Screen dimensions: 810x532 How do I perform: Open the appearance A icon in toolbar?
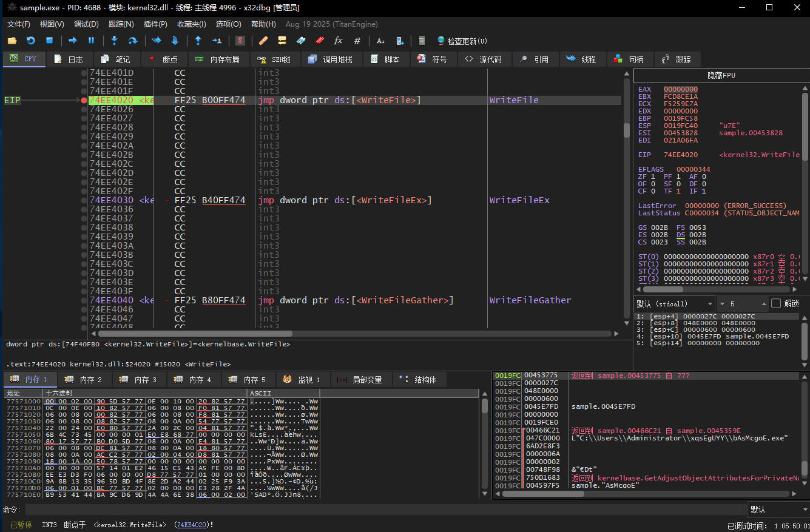click(380, 41)
